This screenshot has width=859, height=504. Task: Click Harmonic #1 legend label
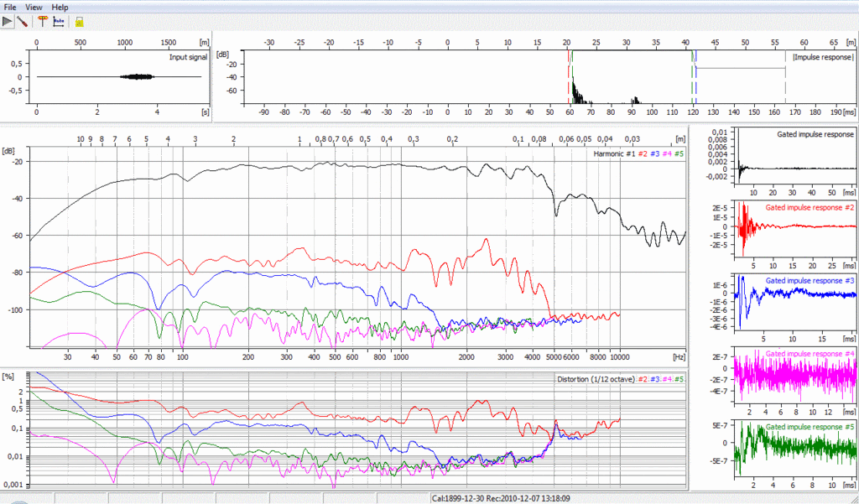click(613, 154)
